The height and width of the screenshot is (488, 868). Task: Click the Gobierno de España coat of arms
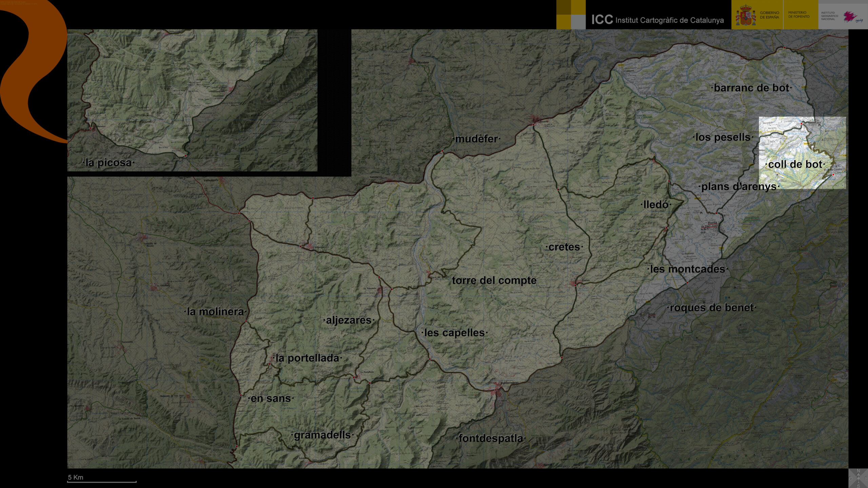(x=746, y=15)
